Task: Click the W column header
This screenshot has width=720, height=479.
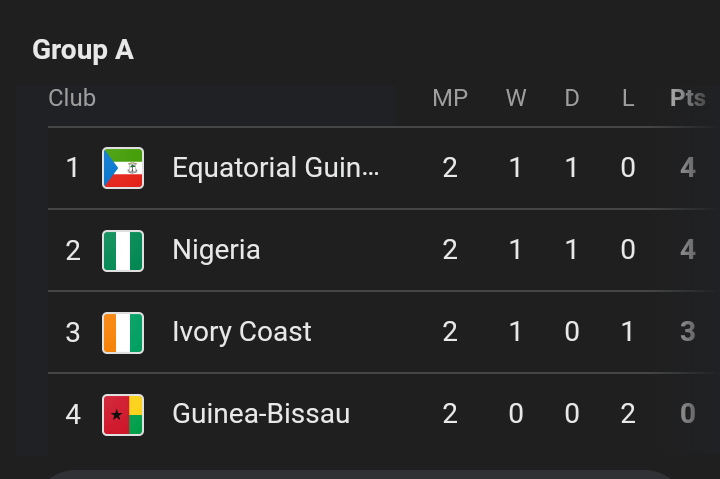Action: pos(516,98)
